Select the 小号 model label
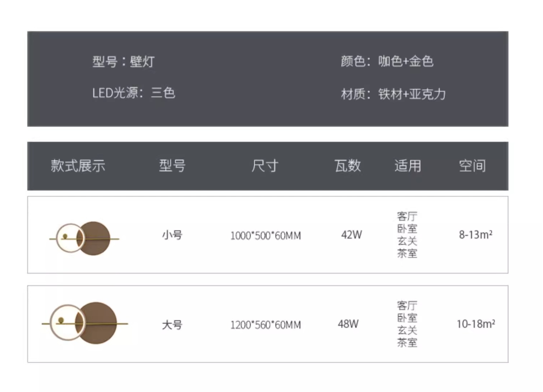 coord(172,235)
